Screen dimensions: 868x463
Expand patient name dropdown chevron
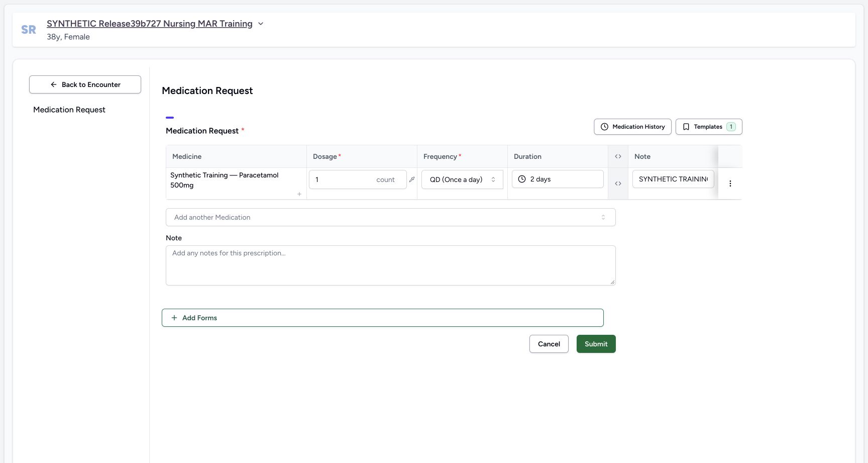point(261,24)
